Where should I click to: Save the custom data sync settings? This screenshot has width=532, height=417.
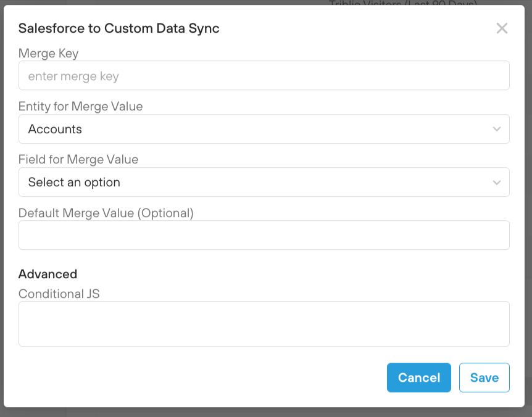[x=484, y=378]
